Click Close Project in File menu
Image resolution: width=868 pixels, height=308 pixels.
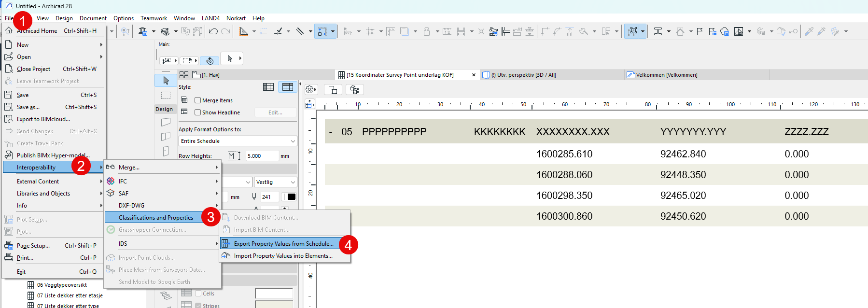click(54, 69)
